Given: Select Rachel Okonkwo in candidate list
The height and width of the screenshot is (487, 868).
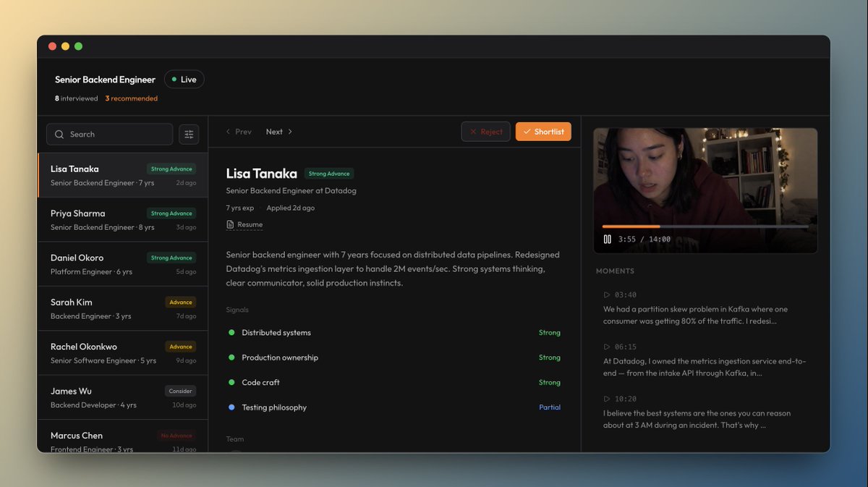Looking at the screenshot, I should pos(123,353).
